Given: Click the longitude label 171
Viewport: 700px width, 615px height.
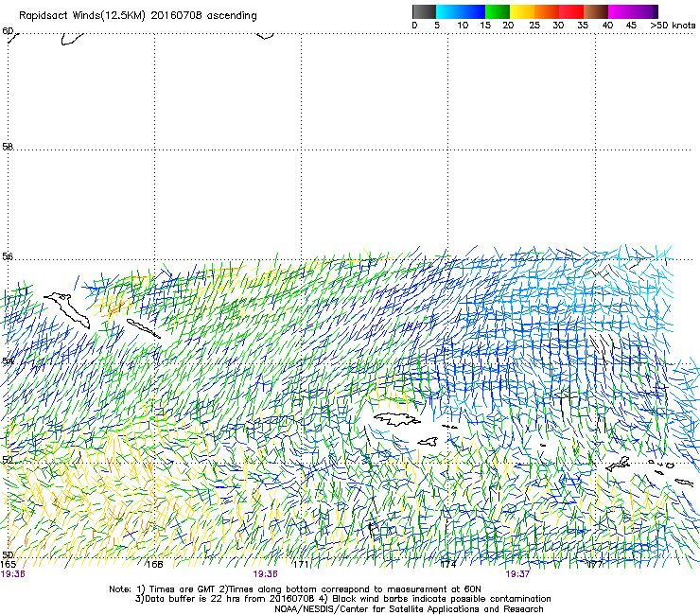Looking at the screenshot, I should (x=301, y=565).
